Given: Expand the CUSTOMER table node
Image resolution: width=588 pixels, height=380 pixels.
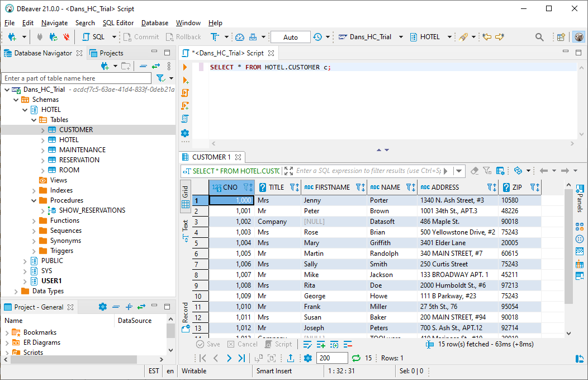Looking at the screenshot, I should (x=42, y=130).
